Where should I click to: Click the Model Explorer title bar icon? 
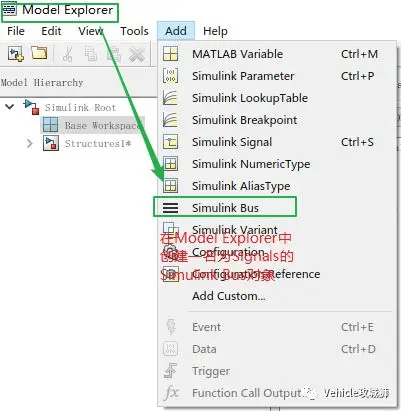[9, 10]
